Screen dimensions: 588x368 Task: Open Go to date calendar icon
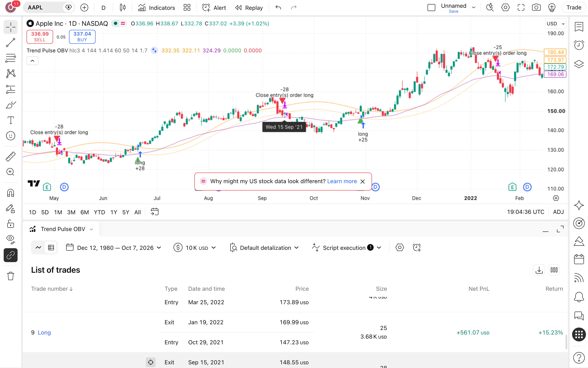[155, 212]
